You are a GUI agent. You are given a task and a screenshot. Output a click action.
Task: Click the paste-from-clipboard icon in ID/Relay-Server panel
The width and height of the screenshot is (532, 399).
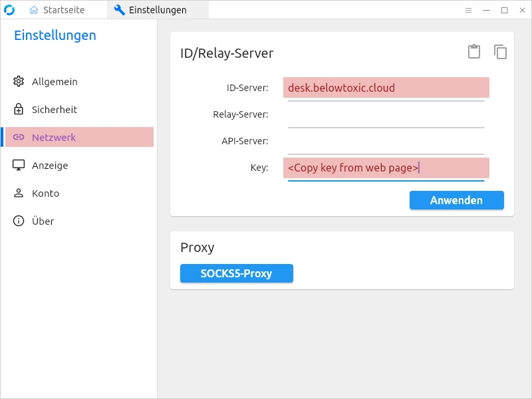click(474, 52)
